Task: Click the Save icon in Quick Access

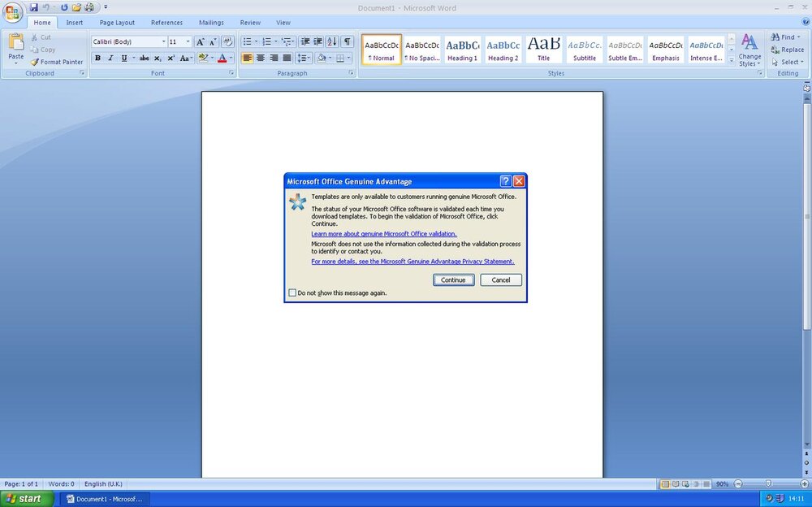Action: coord(34,7)
